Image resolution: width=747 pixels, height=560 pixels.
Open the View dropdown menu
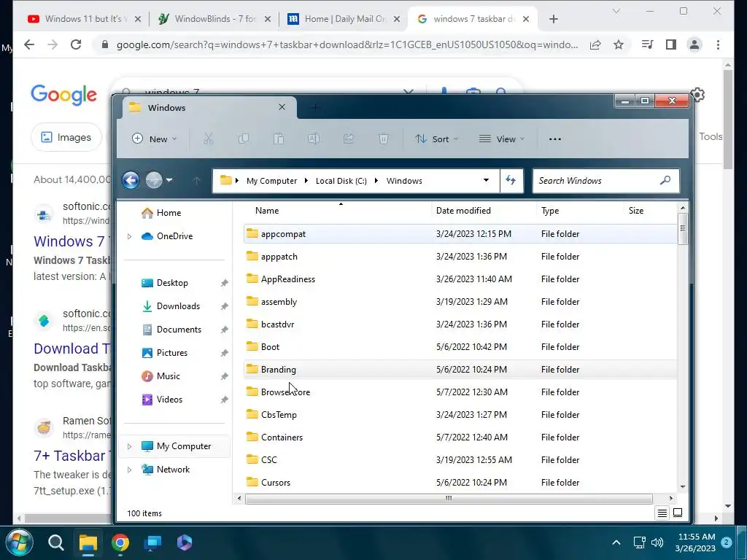click(502, 139)
